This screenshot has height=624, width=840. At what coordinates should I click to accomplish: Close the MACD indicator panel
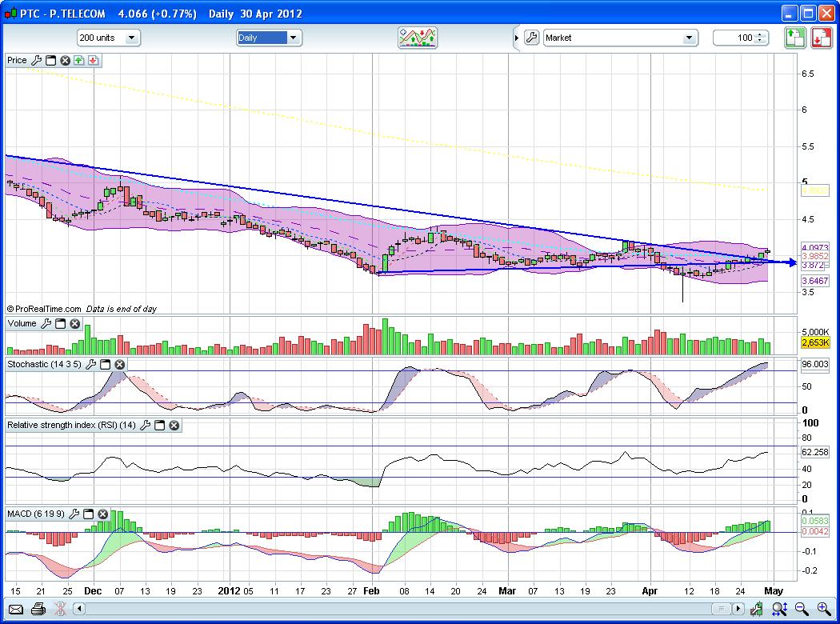(103, 514)
